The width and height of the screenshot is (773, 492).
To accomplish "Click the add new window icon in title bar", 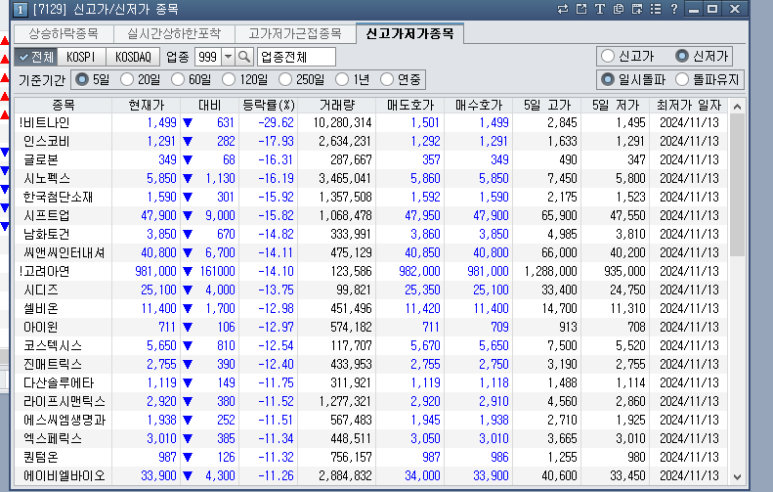I will point(636,9).
